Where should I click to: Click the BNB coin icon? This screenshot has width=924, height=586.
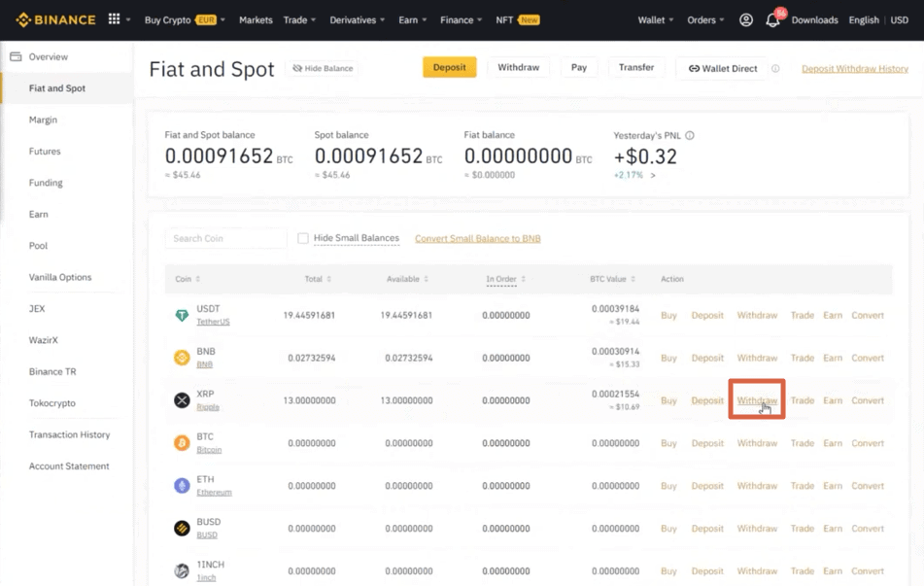pos(182,358)
